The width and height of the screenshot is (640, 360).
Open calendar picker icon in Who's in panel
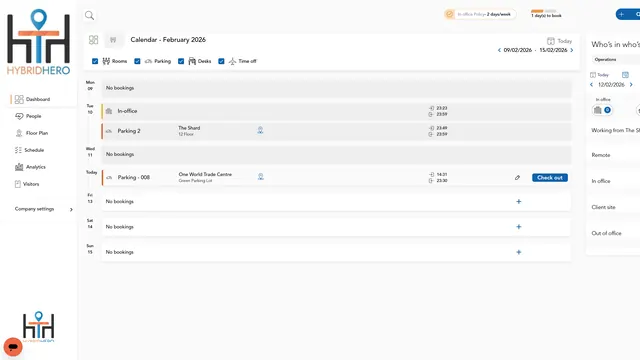point(625,75)
